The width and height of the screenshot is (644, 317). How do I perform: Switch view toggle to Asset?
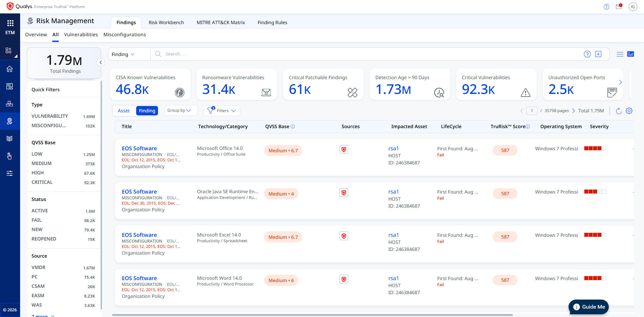[124, 111]
